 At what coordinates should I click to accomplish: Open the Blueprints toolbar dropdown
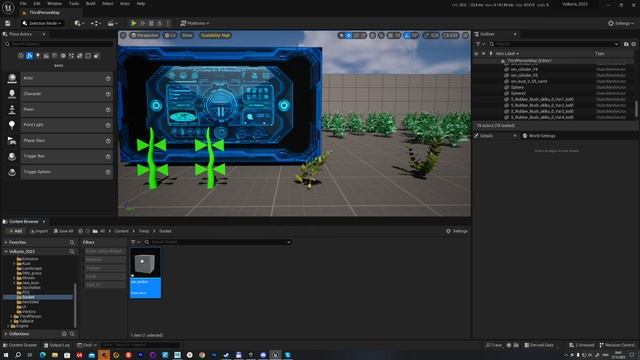coord(96,23)
